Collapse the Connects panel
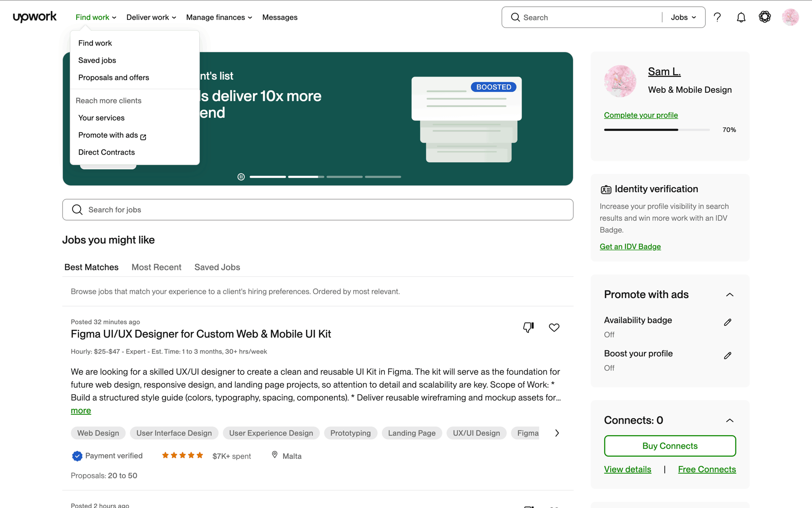The image size is (812, 508). tap(730, 420)
